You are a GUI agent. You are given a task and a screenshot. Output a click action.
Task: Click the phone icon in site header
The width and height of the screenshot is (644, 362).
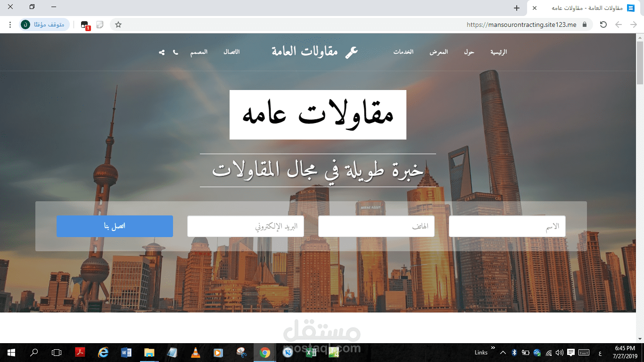point(175,52)
